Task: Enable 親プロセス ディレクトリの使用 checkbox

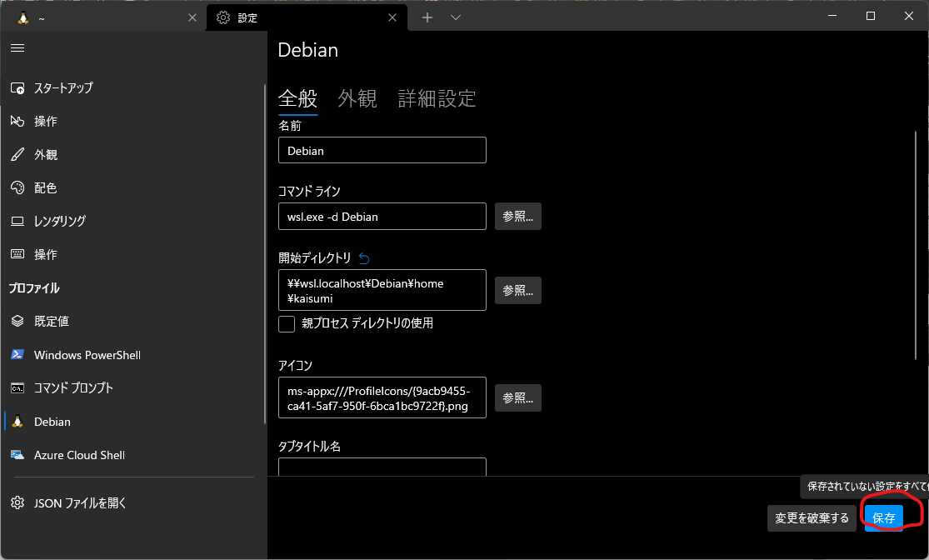Action: click(x=286, y=324)
